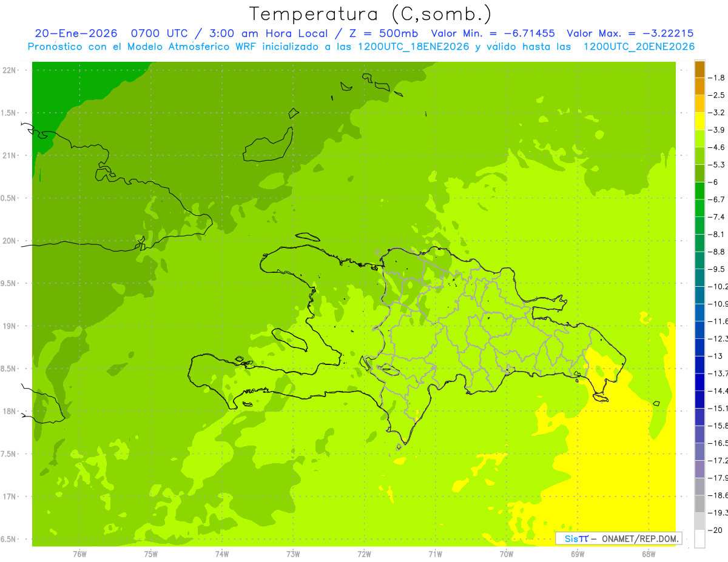This screenshot has height=562, width=728.
Task: Select the colorbar segment between -4.6 and -5.3
Action: click(x=699, y=156)
